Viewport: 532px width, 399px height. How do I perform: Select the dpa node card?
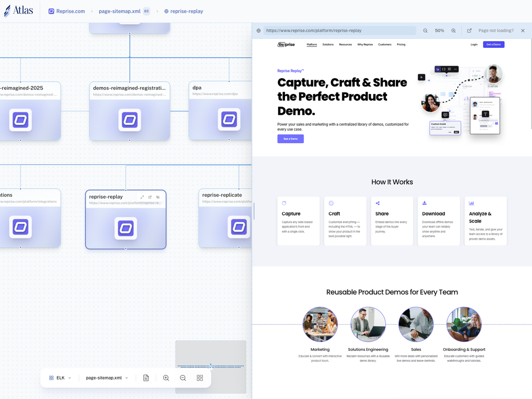click(220, 111)
